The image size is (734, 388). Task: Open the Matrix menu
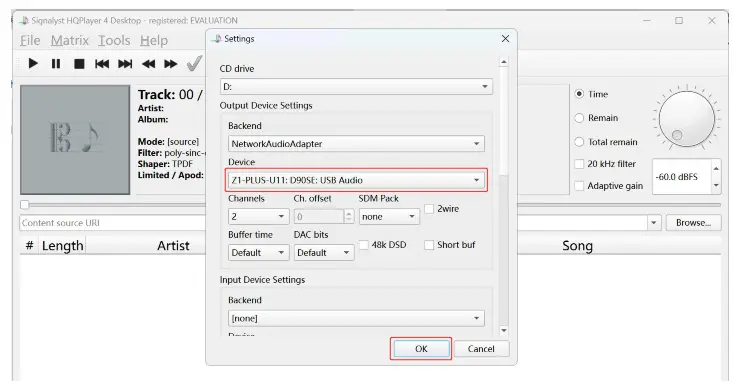pyautogui.click(x=70, y=41)
